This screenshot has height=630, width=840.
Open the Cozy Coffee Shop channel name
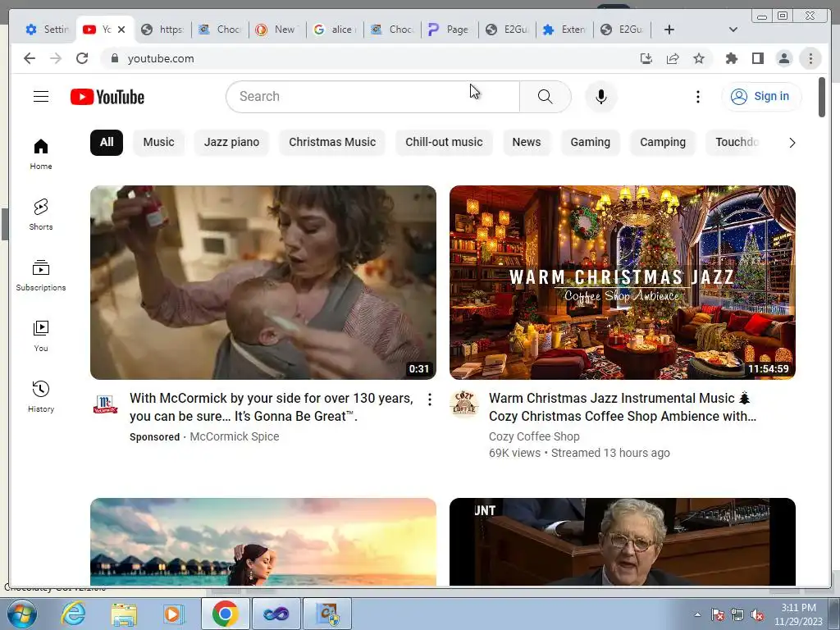(534, 436)
